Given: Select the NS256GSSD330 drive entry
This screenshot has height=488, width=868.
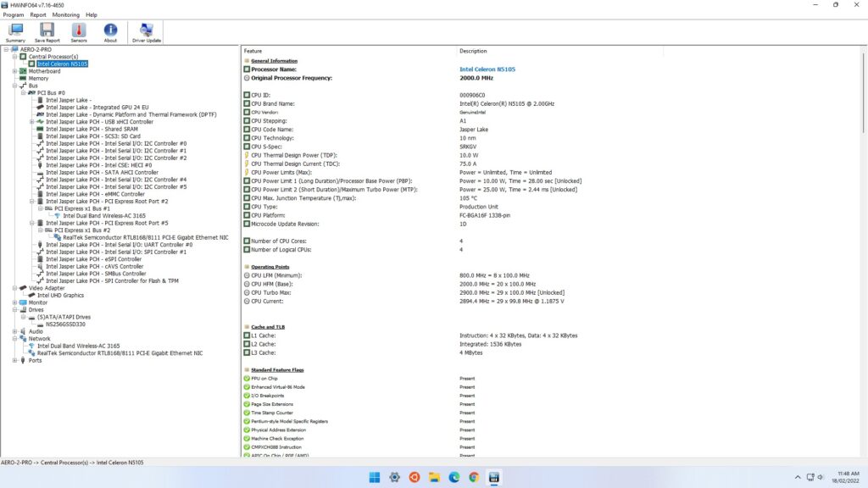Looking at the screenshot, I should 67,324.
